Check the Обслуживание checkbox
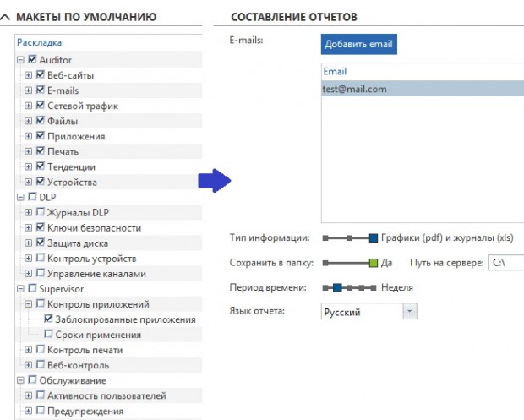Viewport: 524px width, 420px height. 32,379
